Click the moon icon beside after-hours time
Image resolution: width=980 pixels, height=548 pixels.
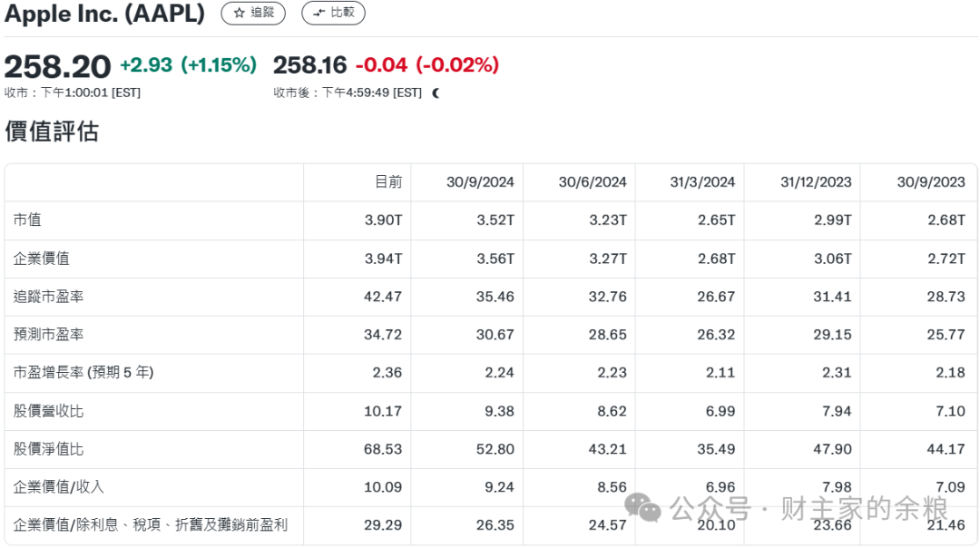point(436,93)
